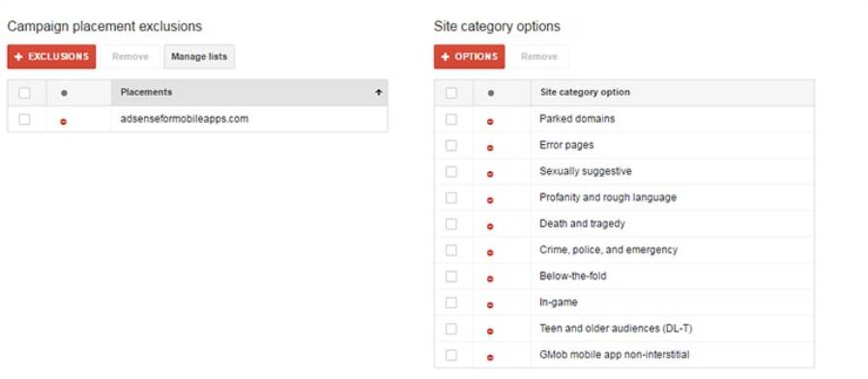
Task: Select the Profanity and rough language checkbox
Action: coord(451,198)
